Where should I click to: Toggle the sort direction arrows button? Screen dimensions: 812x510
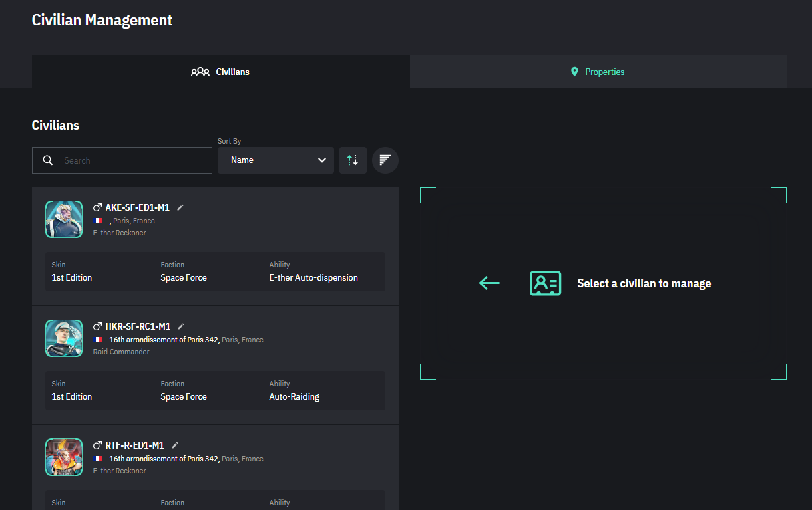pos(353,160)
